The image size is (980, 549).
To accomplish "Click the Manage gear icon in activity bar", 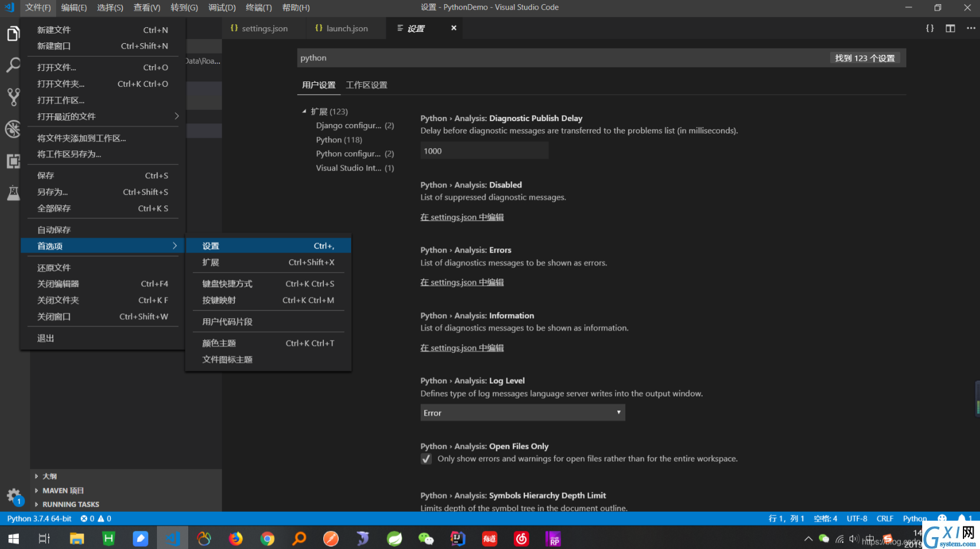I will 14,496.
